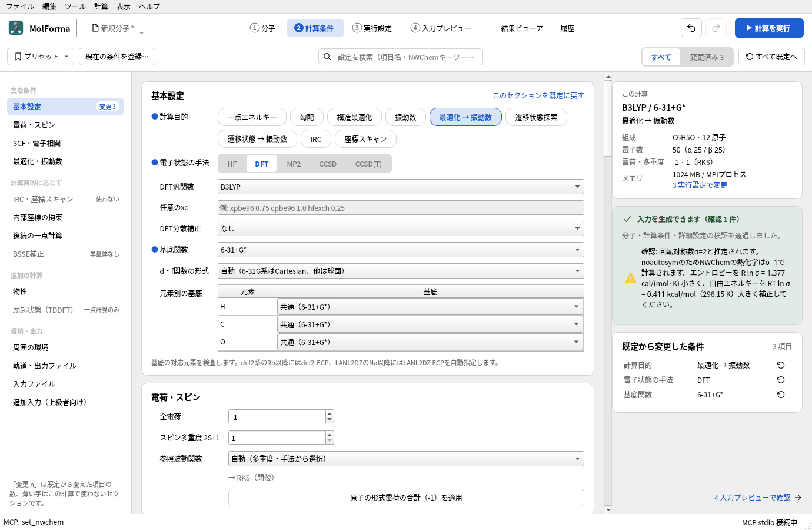The image size is (812, 530).
Task: Click このセクションを既定に戻す link
Action: pos(538,95)
